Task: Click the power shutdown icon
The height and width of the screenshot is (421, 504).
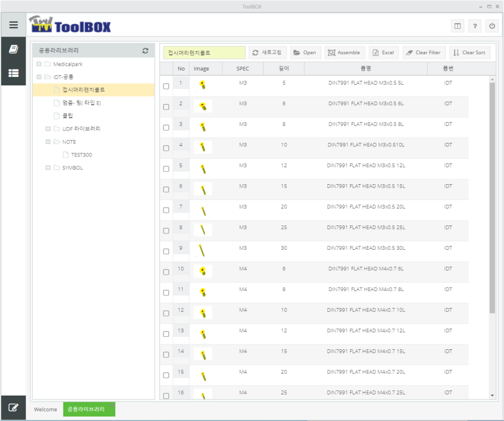Action: (492, 26)
